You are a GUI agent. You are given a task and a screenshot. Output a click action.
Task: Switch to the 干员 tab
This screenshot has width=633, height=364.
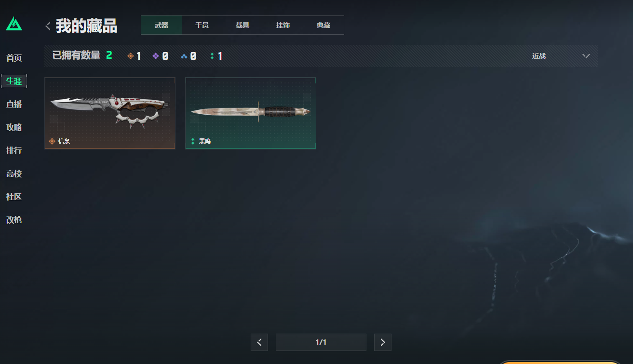click(x=202, y=25)
